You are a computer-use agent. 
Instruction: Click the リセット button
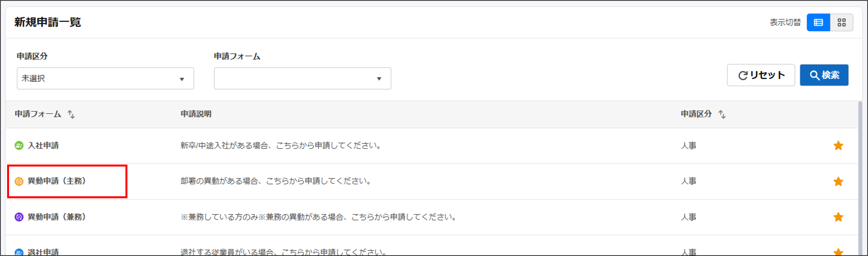[761, 75]
